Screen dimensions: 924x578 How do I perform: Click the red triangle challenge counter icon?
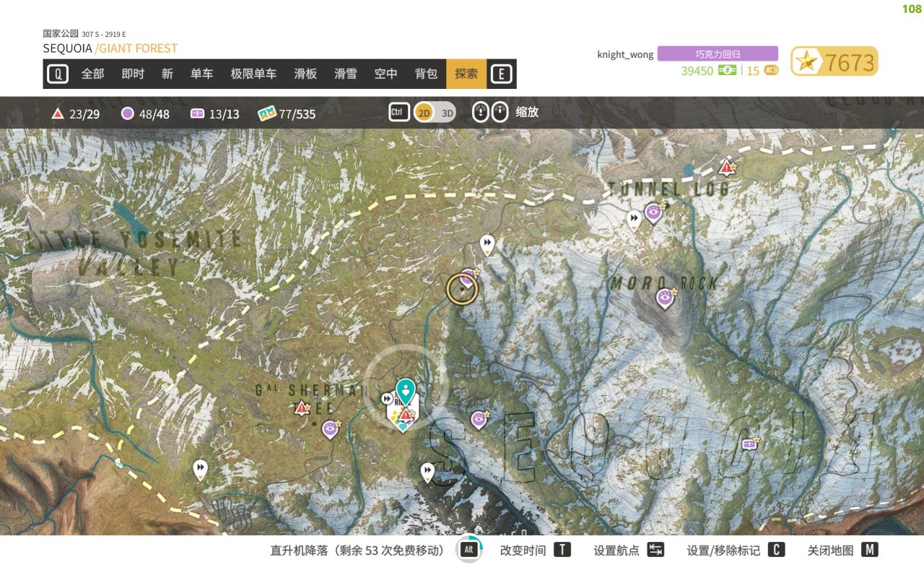click(x=58, y=113)
